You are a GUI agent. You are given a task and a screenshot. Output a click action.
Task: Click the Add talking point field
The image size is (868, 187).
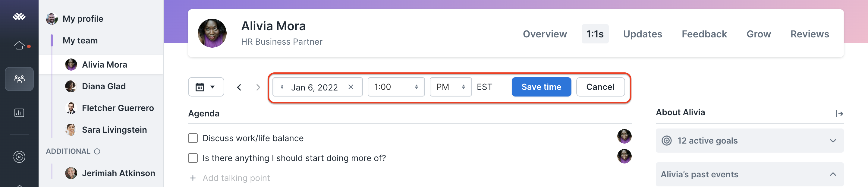[236, 178]
